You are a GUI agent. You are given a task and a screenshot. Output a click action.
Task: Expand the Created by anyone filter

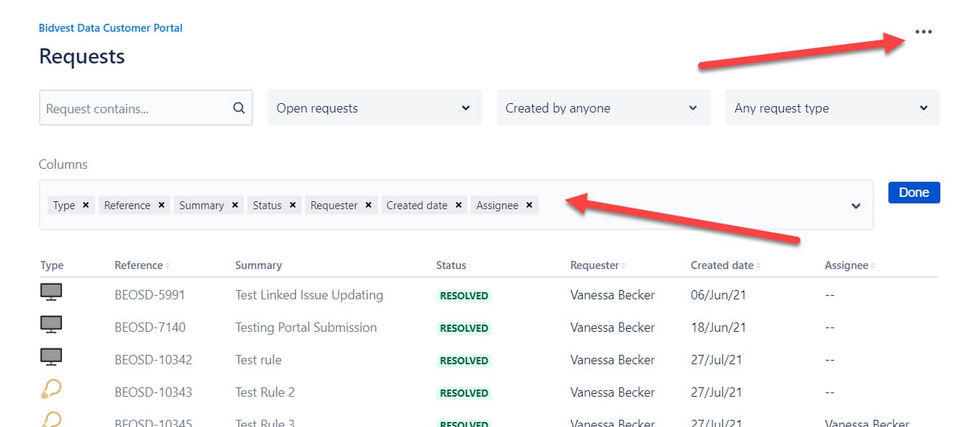tap(604, 108)
